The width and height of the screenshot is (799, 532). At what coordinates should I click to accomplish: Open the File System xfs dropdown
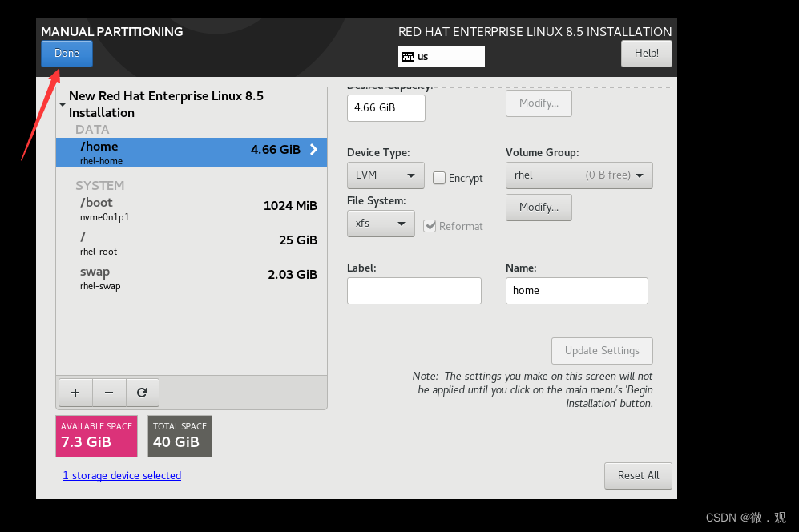[381, 224]
